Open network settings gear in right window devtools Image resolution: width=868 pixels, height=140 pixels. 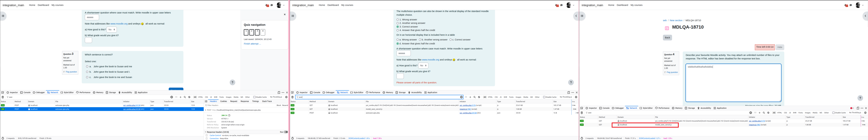(865, 113)
